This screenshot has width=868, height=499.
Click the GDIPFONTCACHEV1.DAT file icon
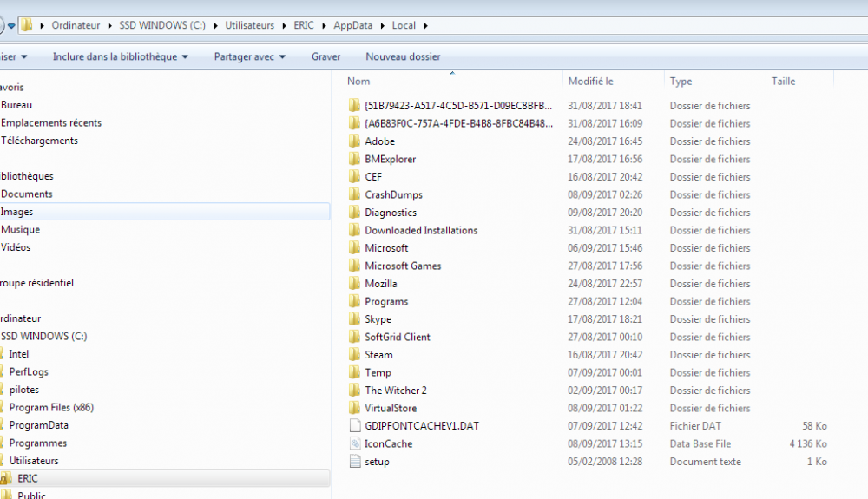(355, 425)
